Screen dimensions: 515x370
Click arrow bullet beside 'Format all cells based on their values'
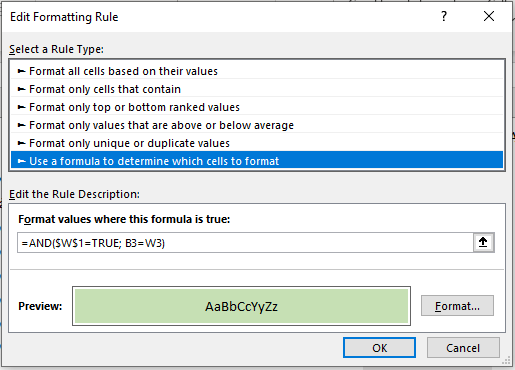point(21,71)
